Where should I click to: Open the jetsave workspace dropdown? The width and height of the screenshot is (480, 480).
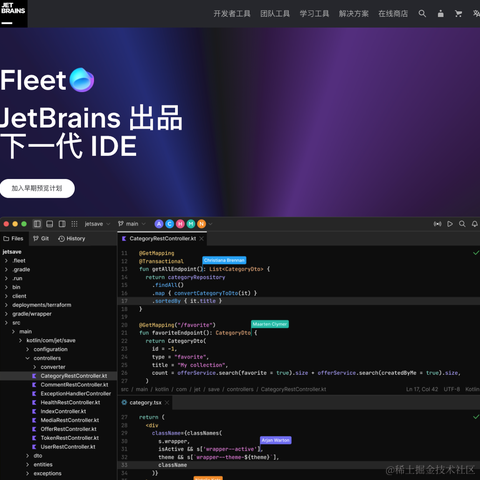(x=97, y=224)
